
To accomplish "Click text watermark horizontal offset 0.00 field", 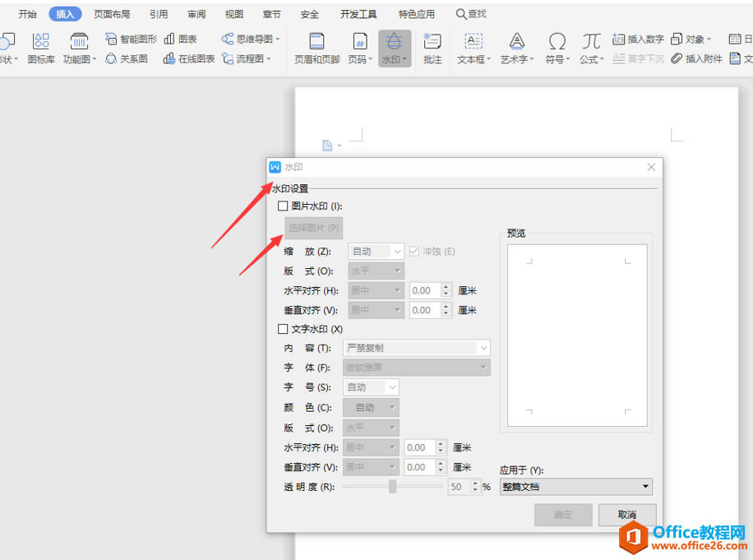I will (419, 447).
